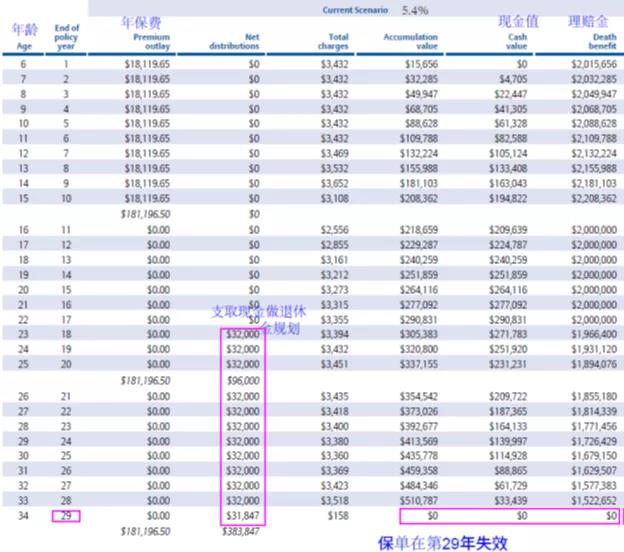Select the $96,000 distributions subtotal

[245, 381]
